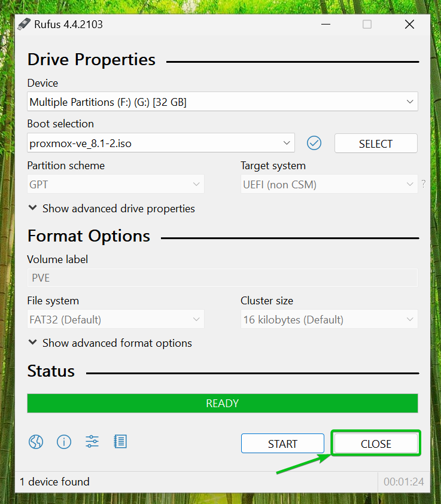
Task: Open the File system FAT32 dropdown
Action: [x=116, y=319]
